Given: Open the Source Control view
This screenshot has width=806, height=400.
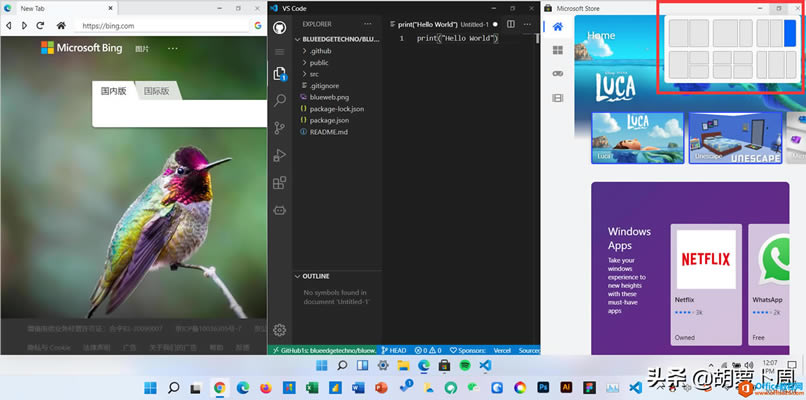Looking at the screenshot, I should click(x=280, y=128).
